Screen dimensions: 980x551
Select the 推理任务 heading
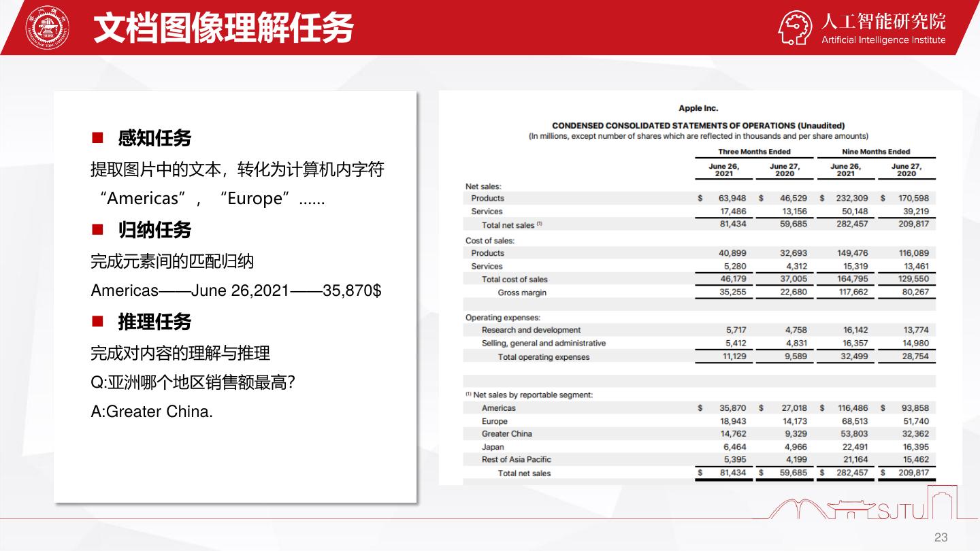tap(154, 321)
